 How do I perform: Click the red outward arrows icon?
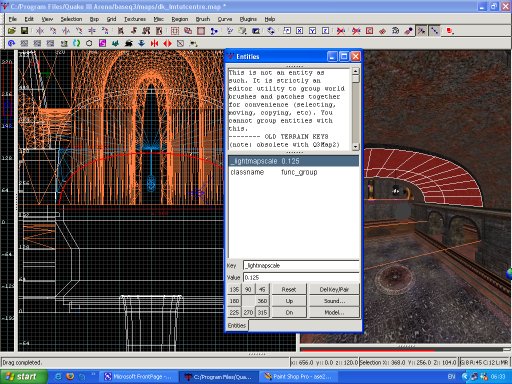tap(167, 43)
